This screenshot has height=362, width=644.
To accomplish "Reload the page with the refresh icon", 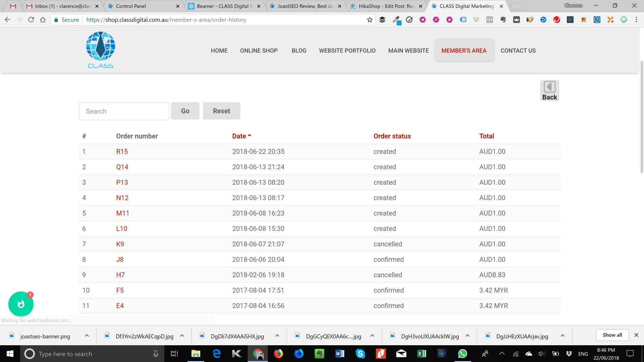I will tap(31, 20).
